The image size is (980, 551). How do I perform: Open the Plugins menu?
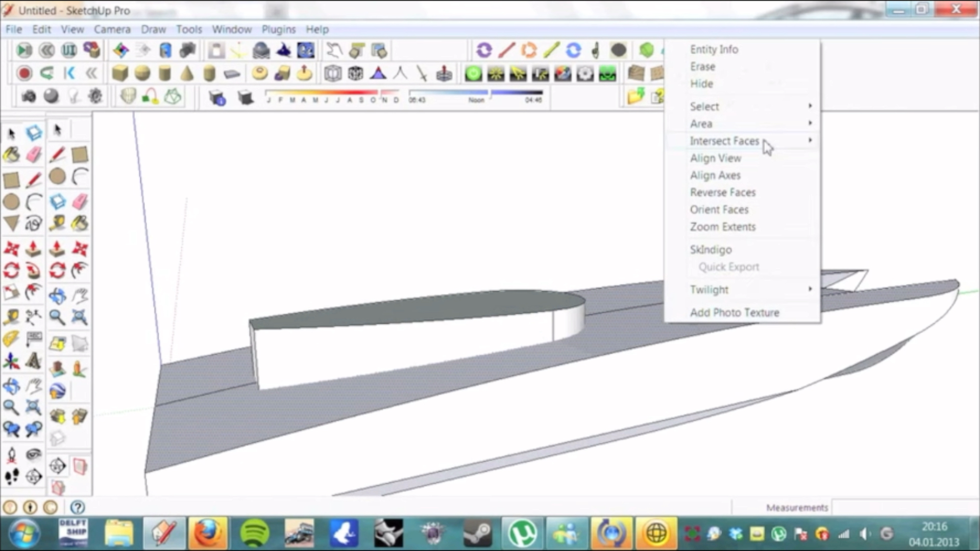(x=278, y=29)
